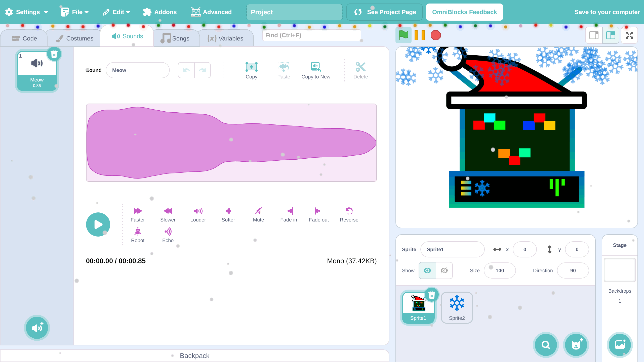This screenshot has width=644, height=362.
Task: Open the Settings dropdown menu
Action: pyautogui.click(x=27, y=12)
